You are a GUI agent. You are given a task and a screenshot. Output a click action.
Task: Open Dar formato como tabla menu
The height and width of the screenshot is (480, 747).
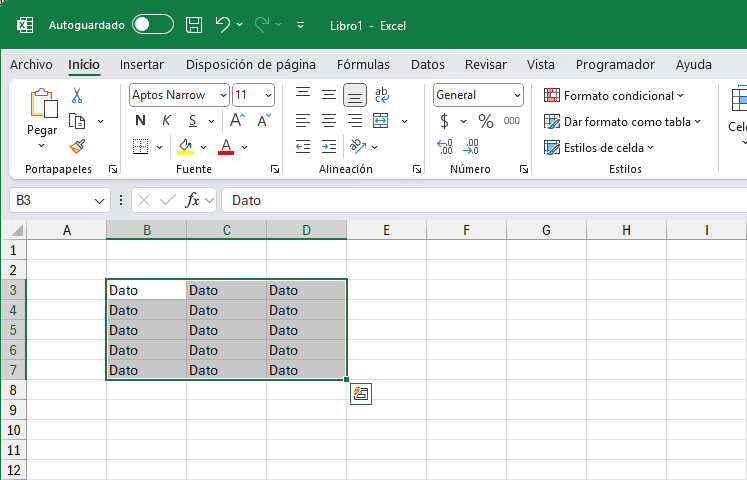tap(622, 122)
